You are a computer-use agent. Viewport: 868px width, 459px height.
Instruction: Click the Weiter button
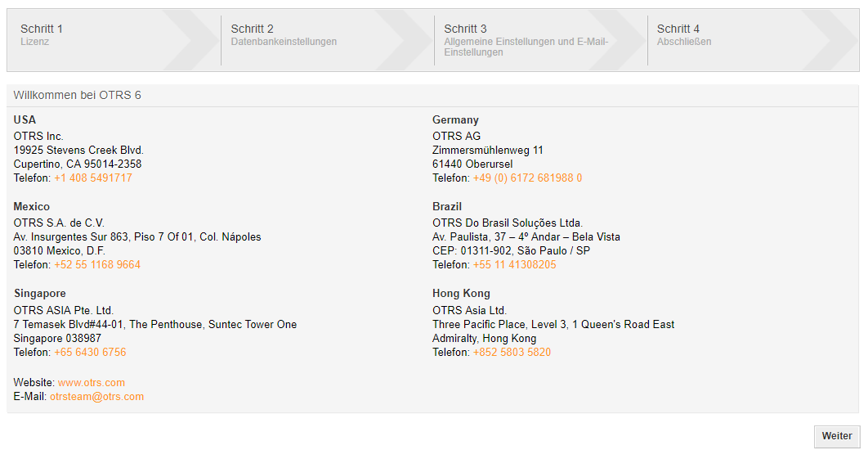pyautogui.click(x=836, y=436)
